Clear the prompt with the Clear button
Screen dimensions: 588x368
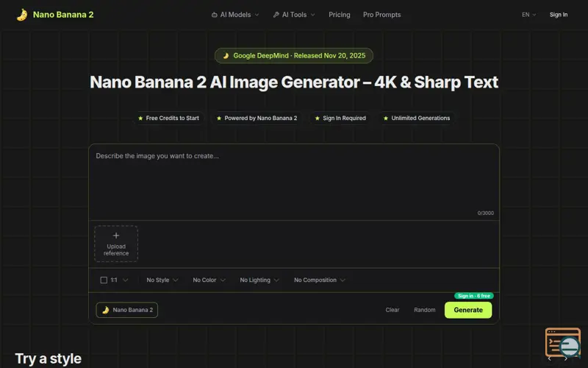pyautogui.click(x=392, y=310)
